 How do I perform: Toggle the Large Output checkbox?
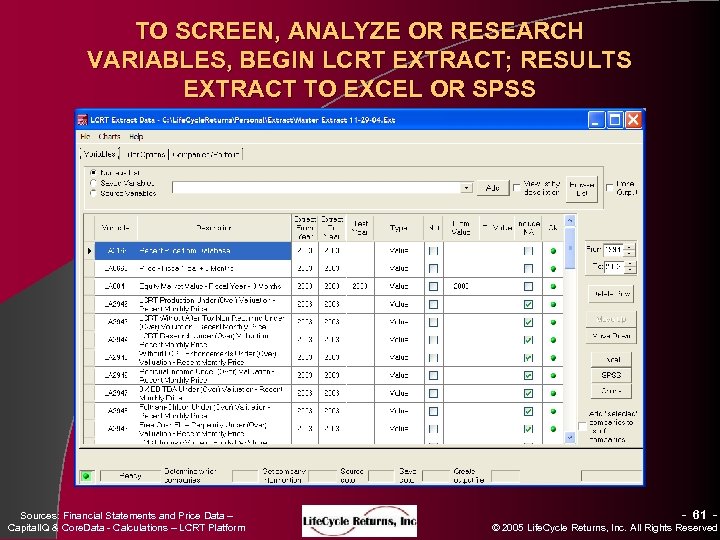click(609, 188)
